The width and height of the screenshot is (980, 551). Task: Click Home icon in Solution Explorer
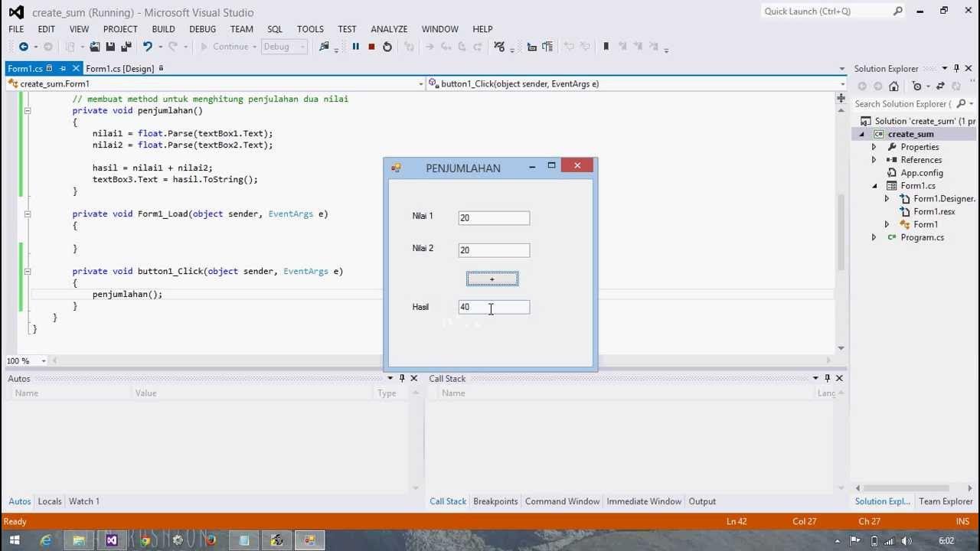click(x=893, y=86)
